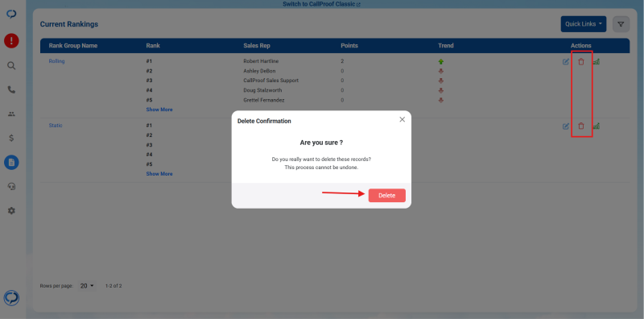Open the dollar sign sales icon
Image resolution: width=644 pixels, height=319 pixels.
click(11, 138)
